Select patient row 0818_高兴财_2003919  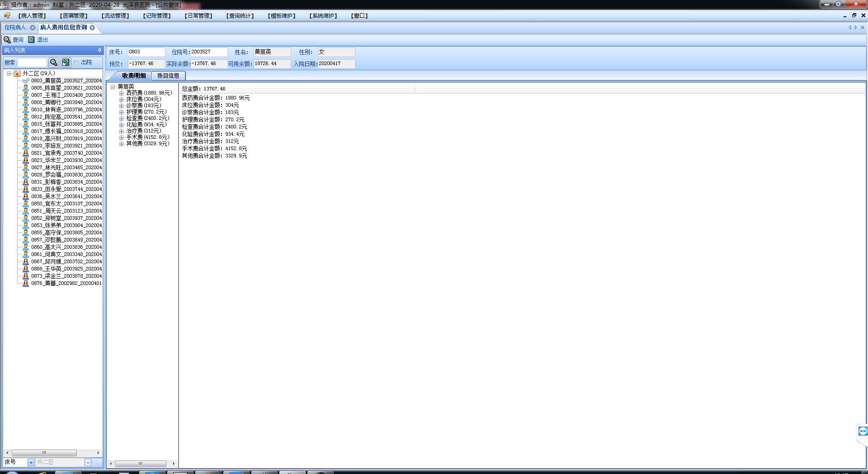click(66, 138)
